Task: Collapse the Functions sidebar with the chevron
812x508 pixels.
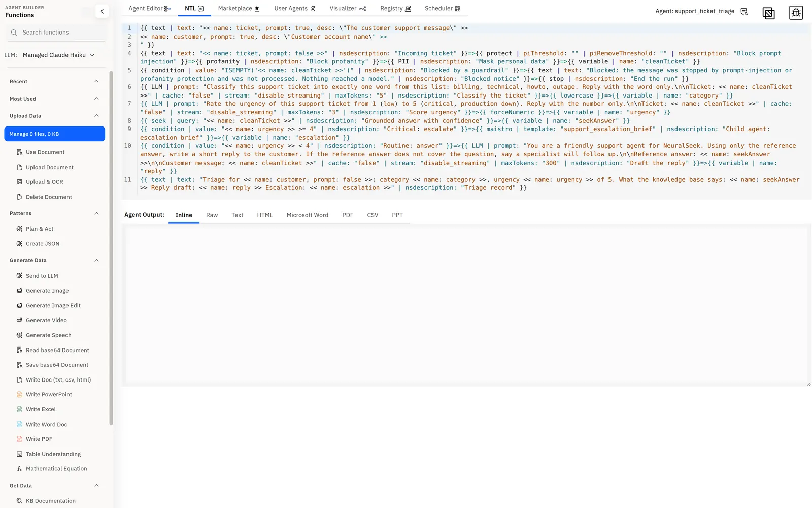Action: click(102, 11)
